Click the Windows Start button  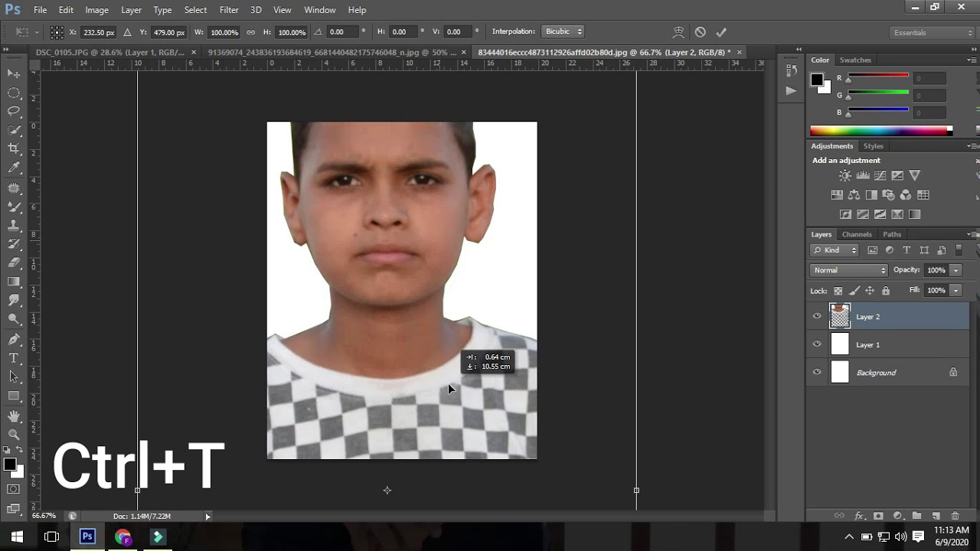[x=17, y=536]
